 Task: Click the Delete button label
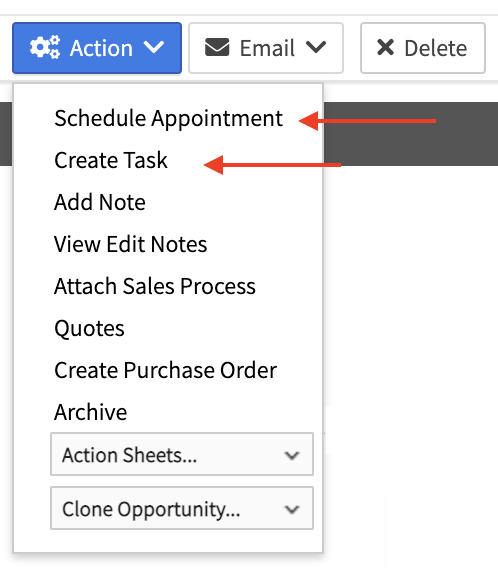[x=436, y=48]
